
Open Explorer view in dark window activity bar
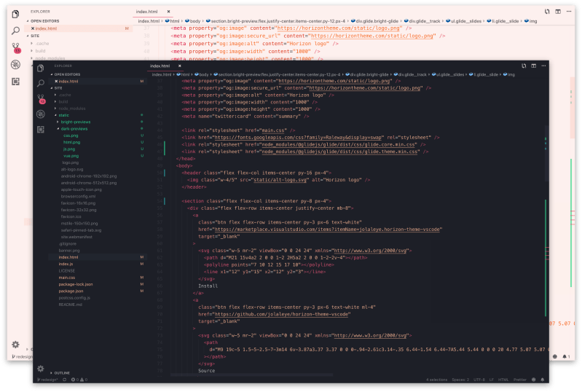point(41,68)
